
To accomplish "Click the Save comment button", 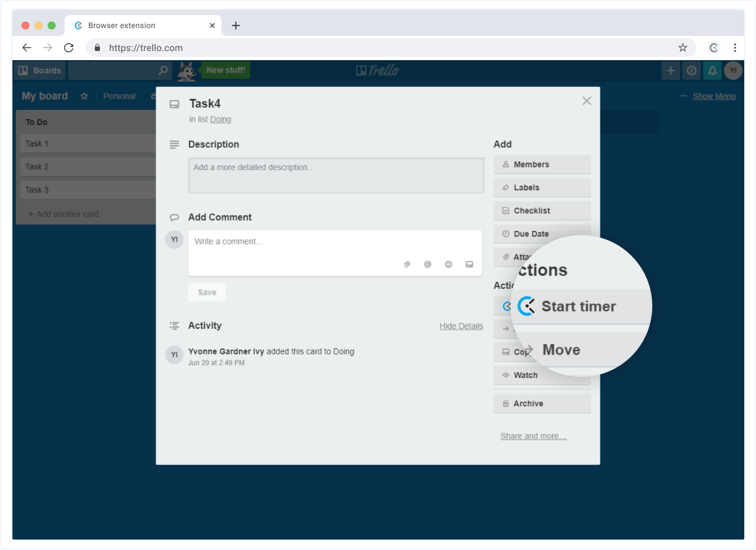I will pyautogui.click(x=207, y=292).
